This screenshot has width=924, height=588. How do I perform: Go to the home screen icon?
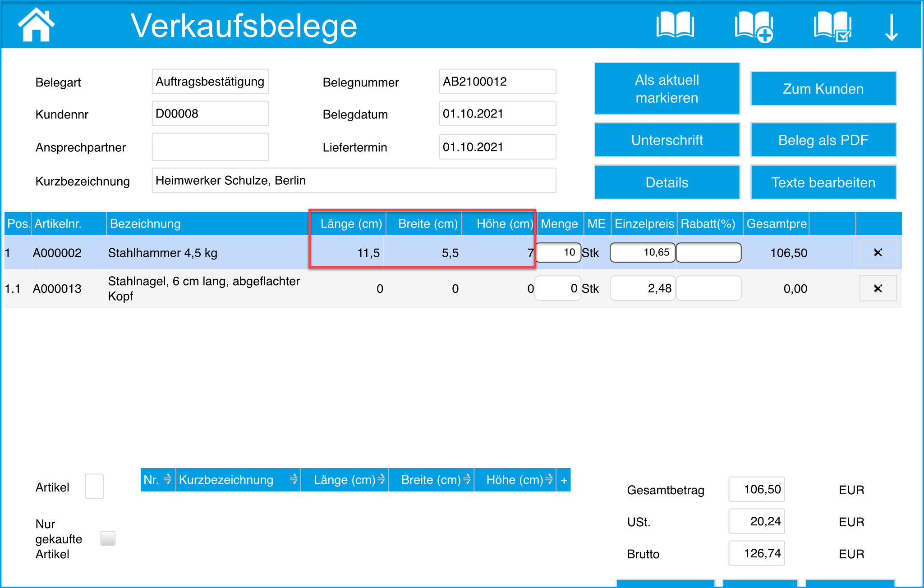[x=36, y=25]
